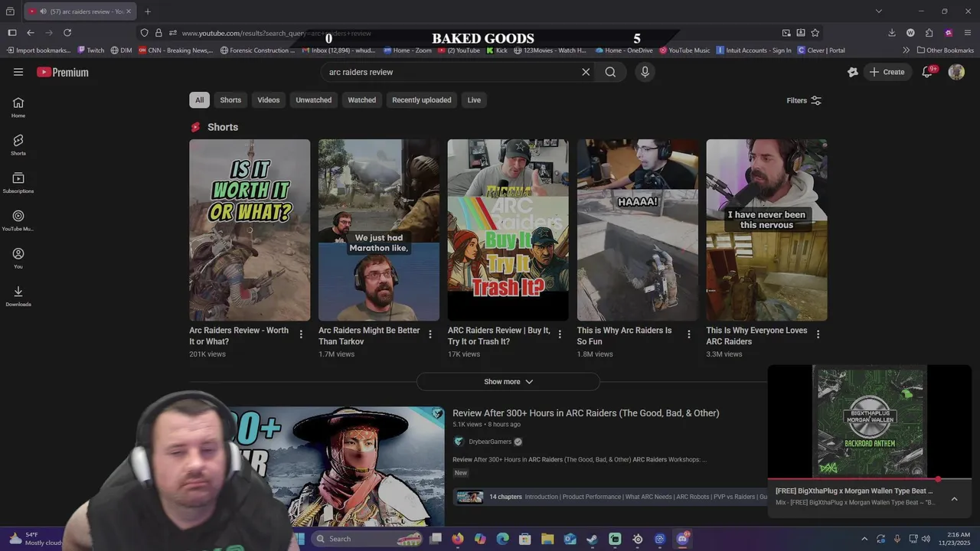This screenshot has width=980, height=551.
Task: Select the All filter chip
Action: coord(199,100)
